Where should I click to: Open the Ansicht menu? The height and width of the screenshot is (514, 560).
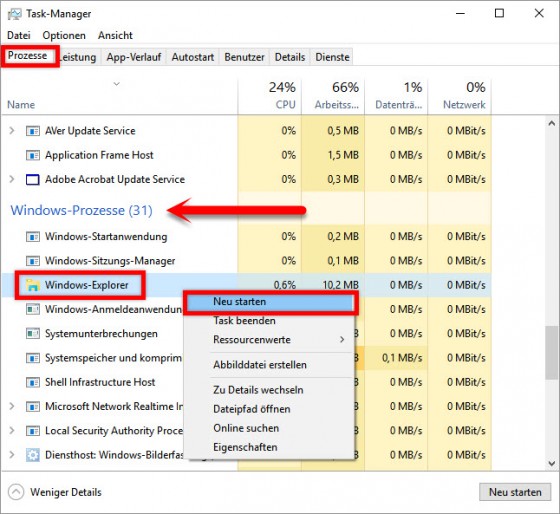pyautogui.click(x=115, y=35)
